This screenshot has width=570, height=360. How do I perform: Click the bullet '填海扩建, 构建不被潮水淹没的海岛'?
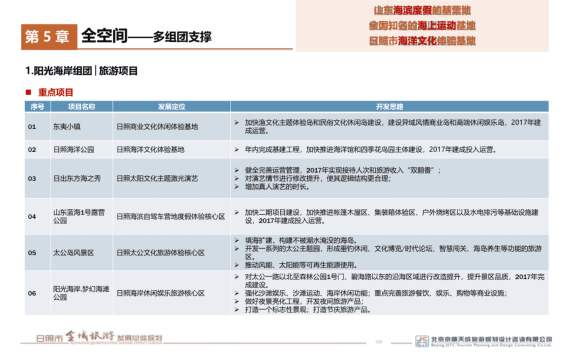[x=301, y=240]
